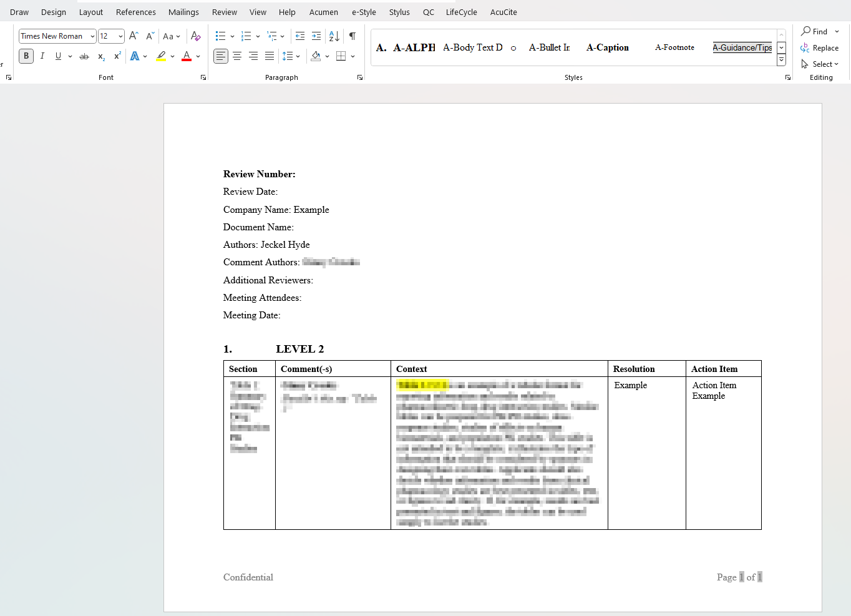851x616 pixels.
Task: Expand the Styles gallery more button
Action: tap(781, 60)
